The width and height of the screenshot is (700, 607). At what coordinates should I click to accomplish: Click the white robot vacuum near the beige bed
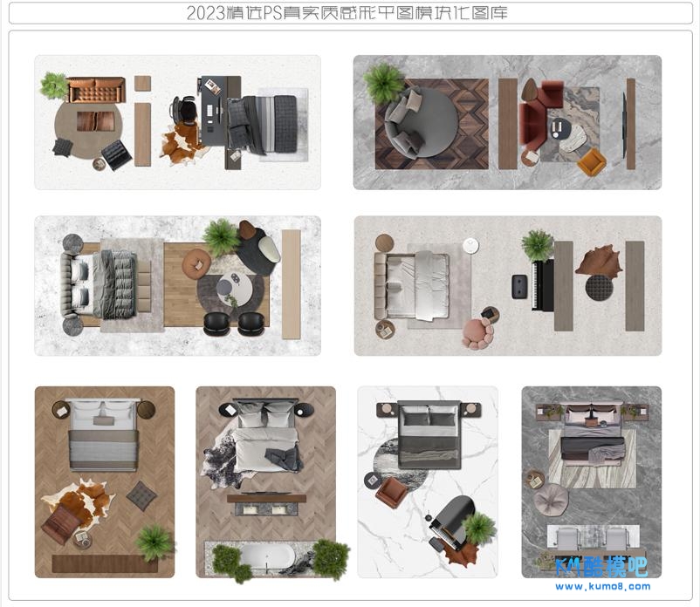click(x=470, y=246)
